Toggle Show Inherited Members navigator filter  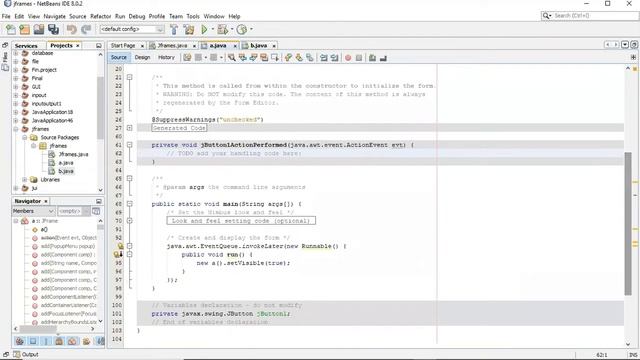pyautogui.click(x=20, y=341)
